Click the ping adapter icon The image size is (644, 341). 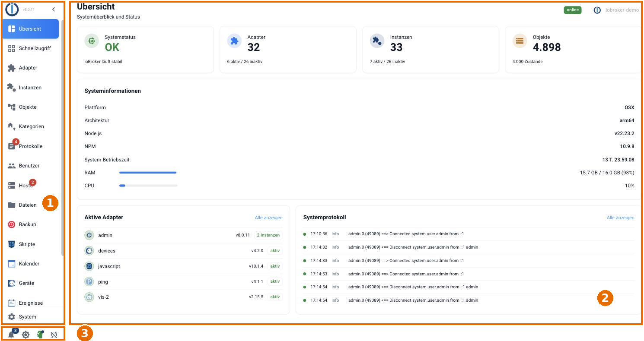point(89,282)
